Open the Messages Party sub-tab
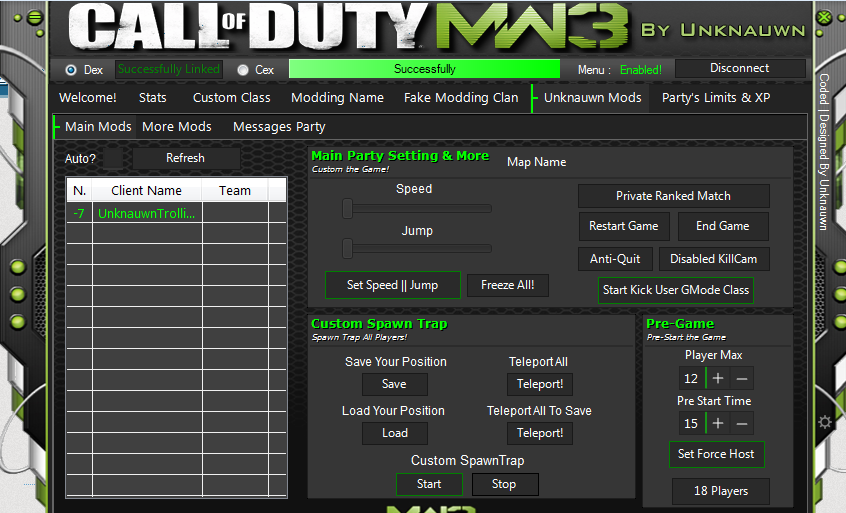 coord(279,127)
